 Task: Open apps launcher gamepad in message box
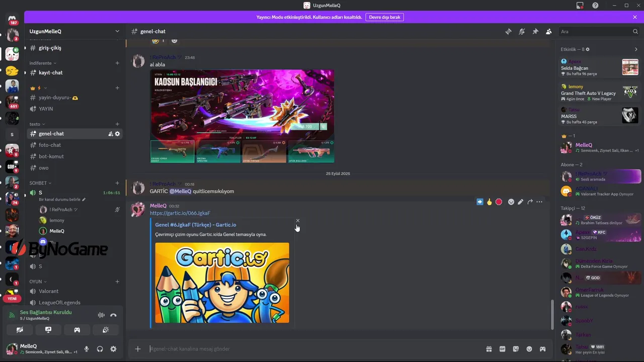point(543,349)
